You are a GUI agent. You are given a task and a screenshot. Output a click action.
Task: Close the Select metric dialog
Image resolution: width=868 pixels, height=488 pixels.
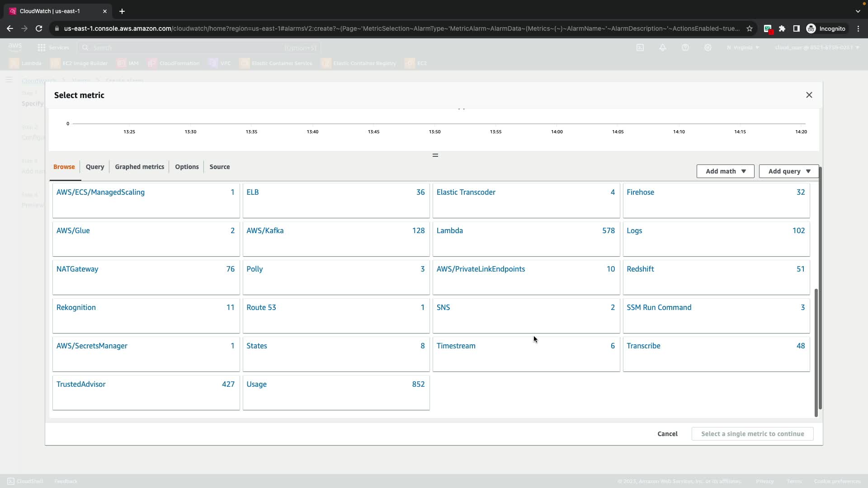click(x=809, y=95)
